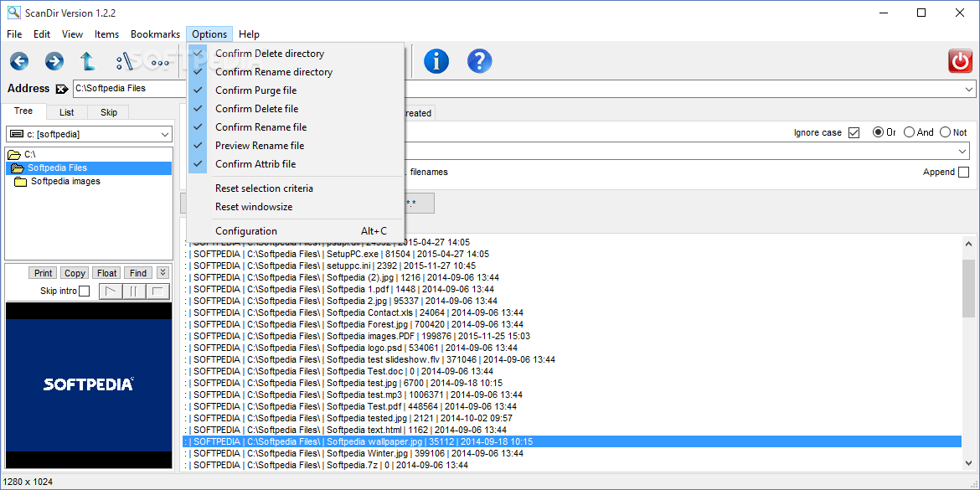
Task: Go up one directory level icon
Action: (87, 61)
